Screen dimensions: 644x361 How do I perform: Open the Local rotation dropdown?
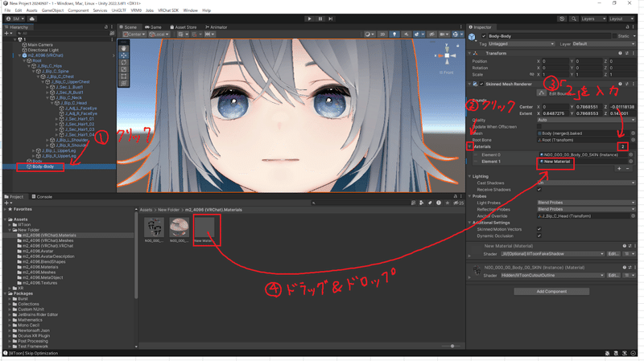click(x=159, y=35)
